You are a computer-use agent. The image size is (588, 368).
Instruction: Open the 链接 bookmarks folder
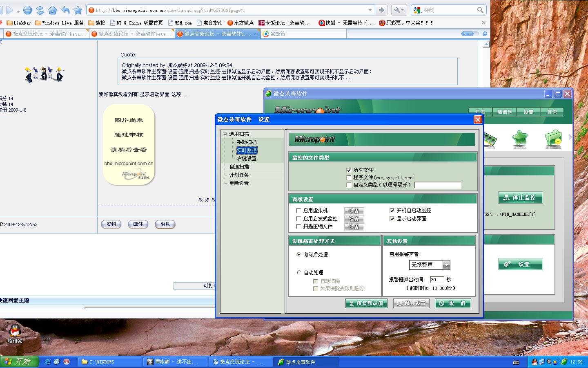[x=97, y=23]
